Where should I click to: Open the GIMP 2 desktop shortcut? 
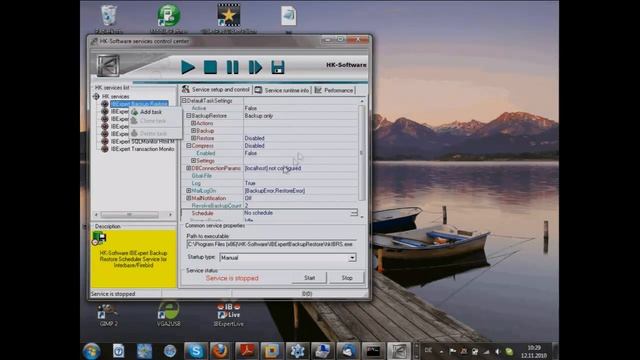tap(109, 314)
